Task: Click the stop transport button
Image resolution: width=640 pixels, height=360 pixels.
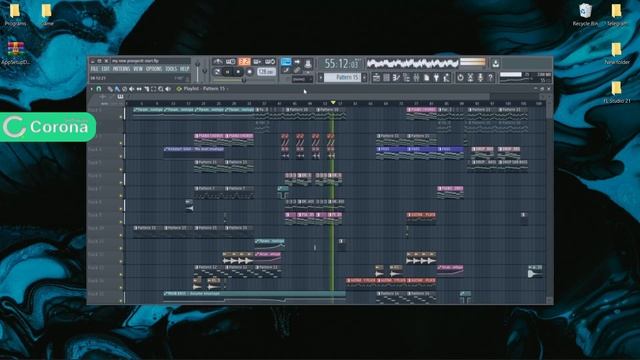Action: [238, 72]
